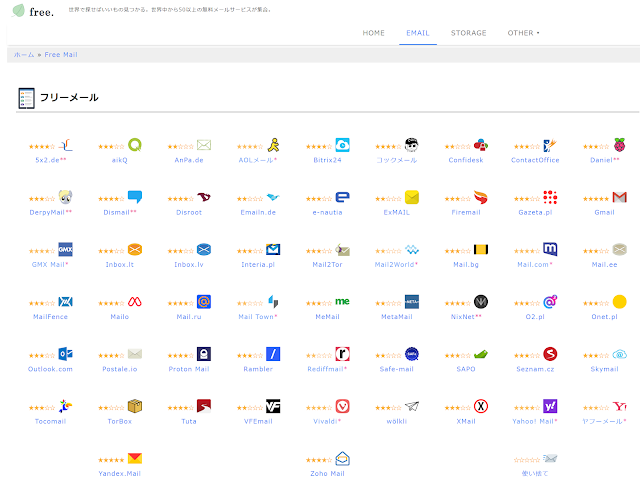Open the aikQ green Q icon

135,145
